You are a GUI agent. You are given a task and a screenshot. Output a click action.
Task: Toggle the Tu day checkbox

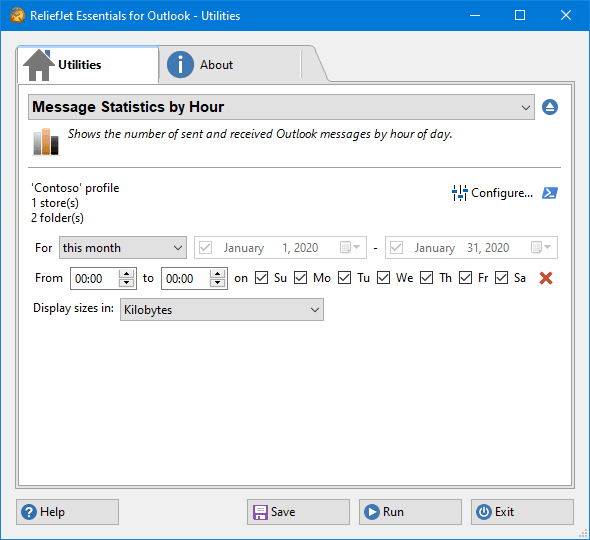pos(344,278)
